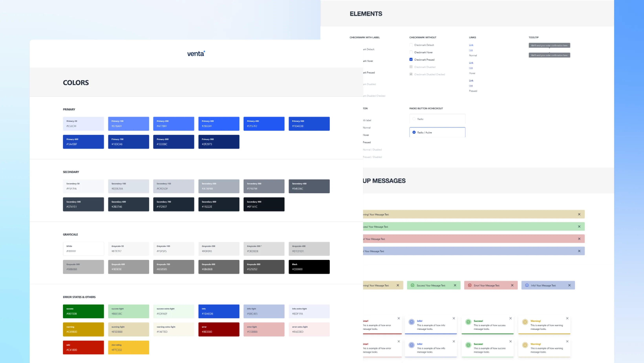Choose the Secondary-900 dark swatch

(264, 204)
